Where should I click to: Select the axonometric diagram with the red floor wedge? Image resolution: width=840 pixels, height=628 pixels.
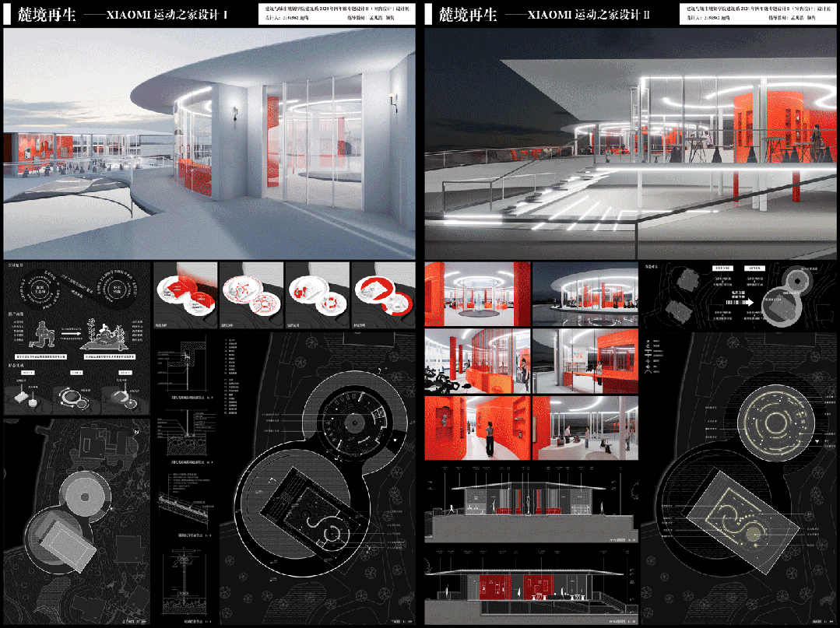click(185, 295)
